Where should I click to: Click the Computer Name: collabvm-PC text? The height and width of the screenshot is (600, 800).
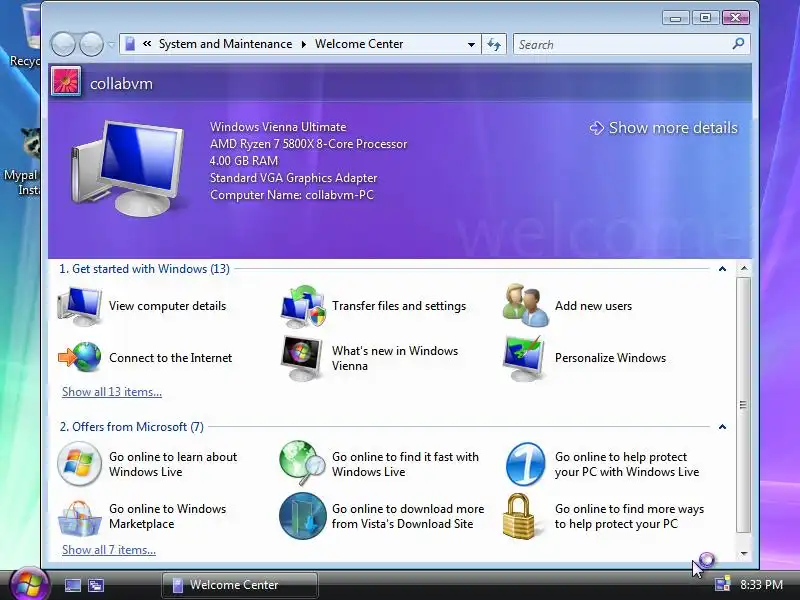click(x=292, y=195)
